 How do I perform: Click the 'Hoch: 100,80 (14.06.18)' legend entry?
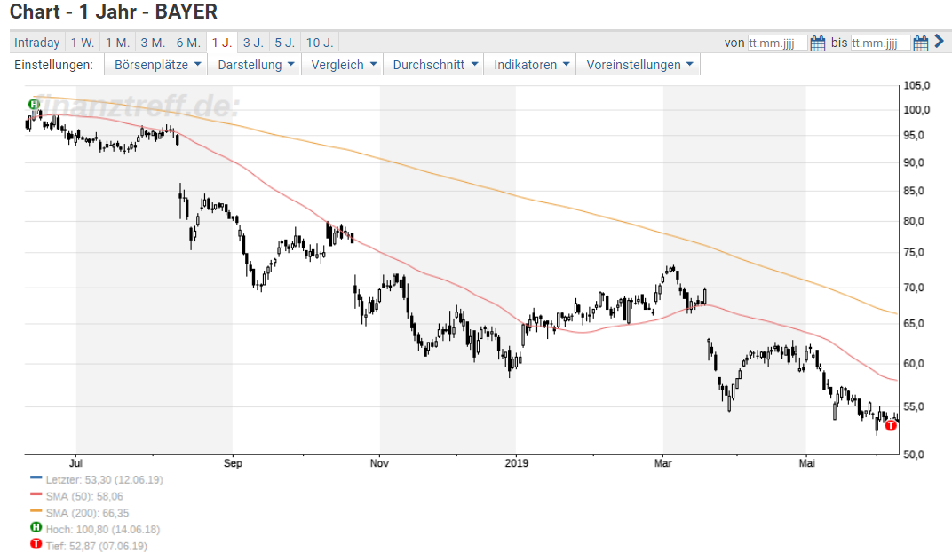pos(103,530)
